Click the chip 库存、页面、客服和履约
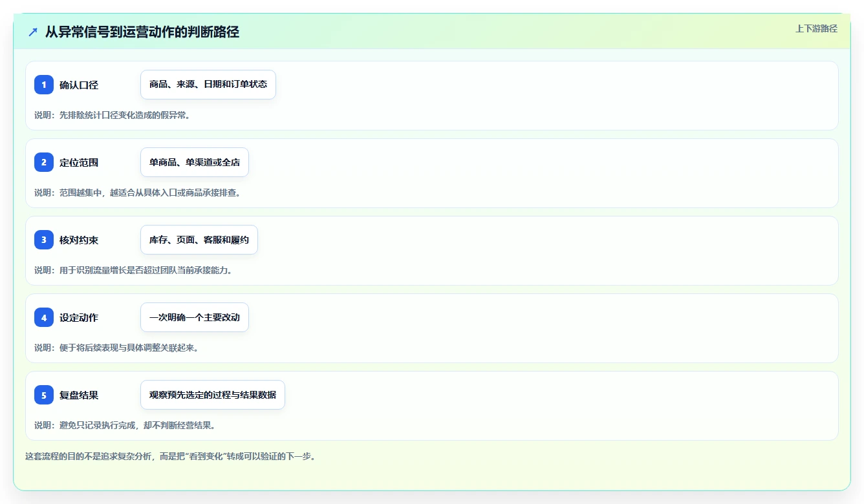Image resolution: width=864 pixels, height=504 pixels. tap(199, 240)
